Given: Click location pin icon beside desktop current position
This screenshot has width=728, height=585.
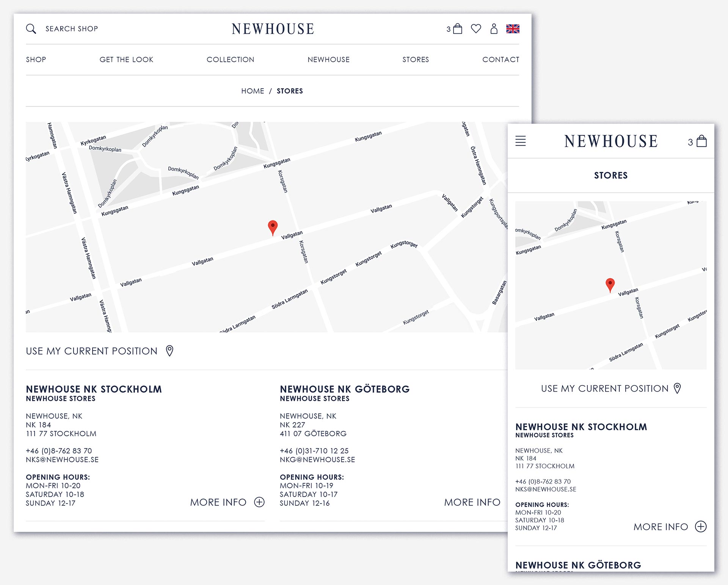Looking at the screenshot, I should [x=169, y=351].
